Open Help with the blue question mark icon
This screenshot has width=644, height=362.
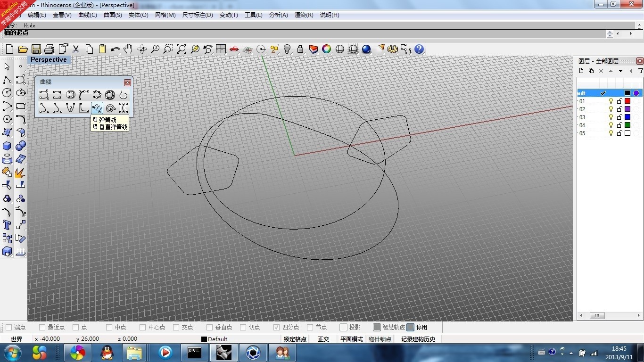pyautogui.click(x=419, y=49)
